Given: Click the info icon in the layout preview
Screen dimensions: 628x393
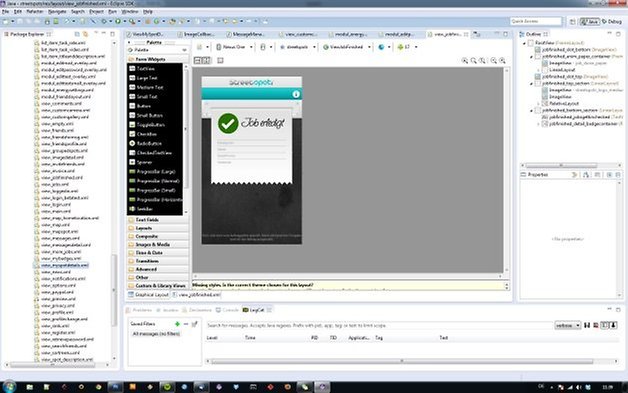Looking at the screenshot, I should (296, 94).
